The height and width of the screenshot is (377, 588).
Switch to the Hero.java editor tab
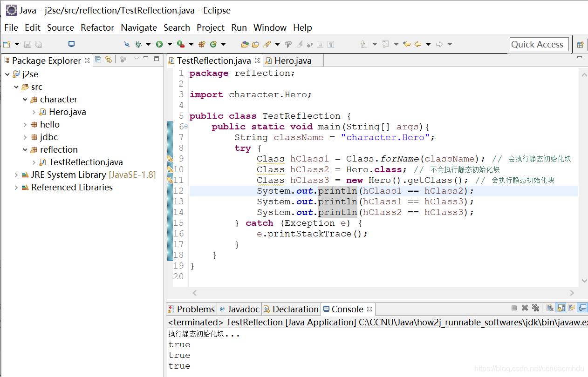(x=293, y=61)
